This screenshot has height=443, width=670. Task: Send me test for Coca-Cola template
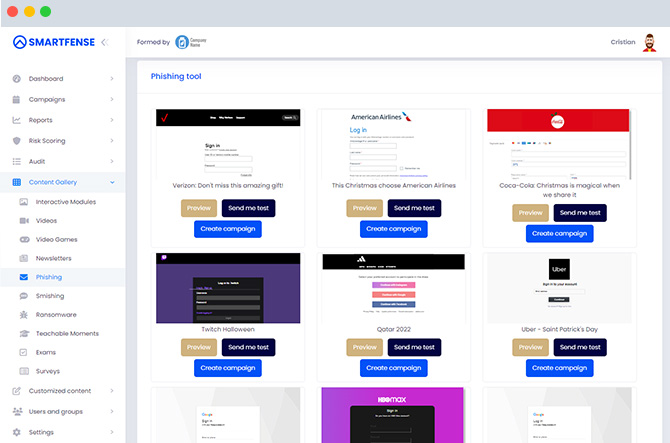580,213
